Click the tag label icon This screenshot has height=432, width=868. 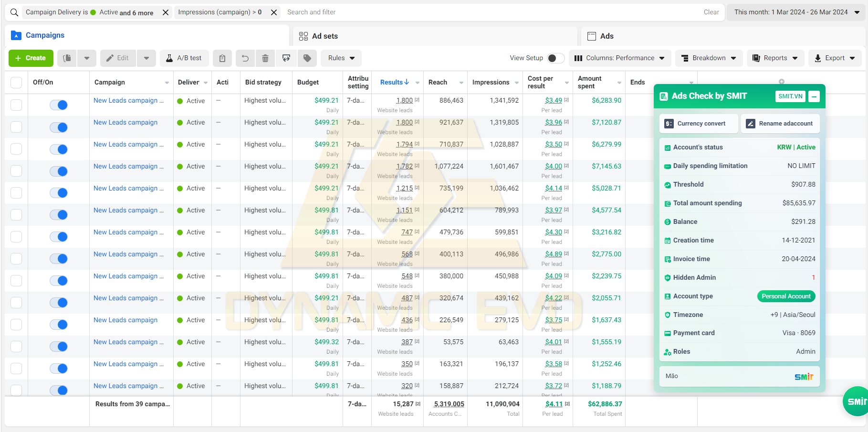point(307,58)
